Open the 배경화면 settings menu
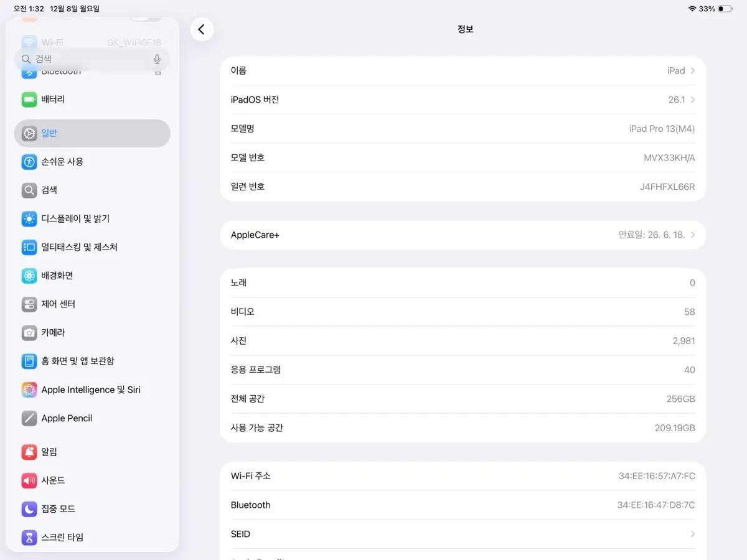Screen dimensions: 747x560 pyautogui.click(x=92, y=276)
